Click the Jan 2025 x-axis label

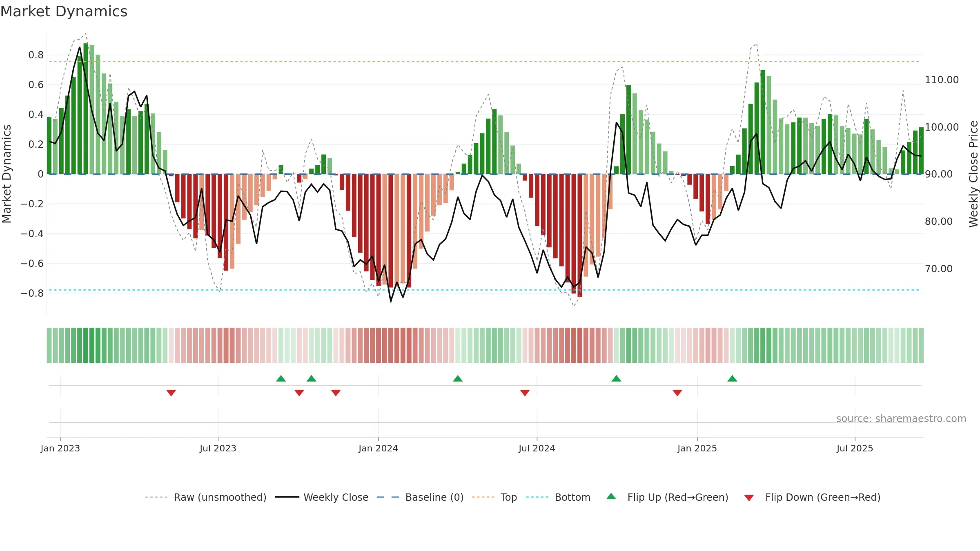click(x=697, y=449)
